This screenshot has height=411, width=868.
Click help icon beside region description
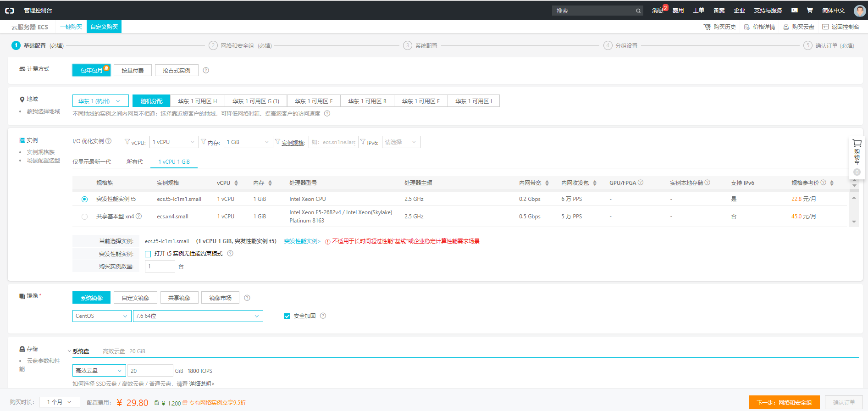coord(327,113)
